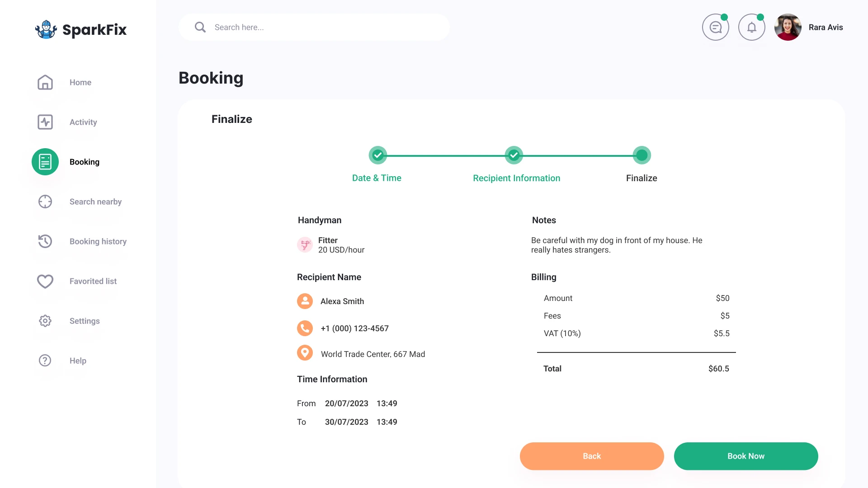Open the chat messages icon

click(x=715, y=28)
